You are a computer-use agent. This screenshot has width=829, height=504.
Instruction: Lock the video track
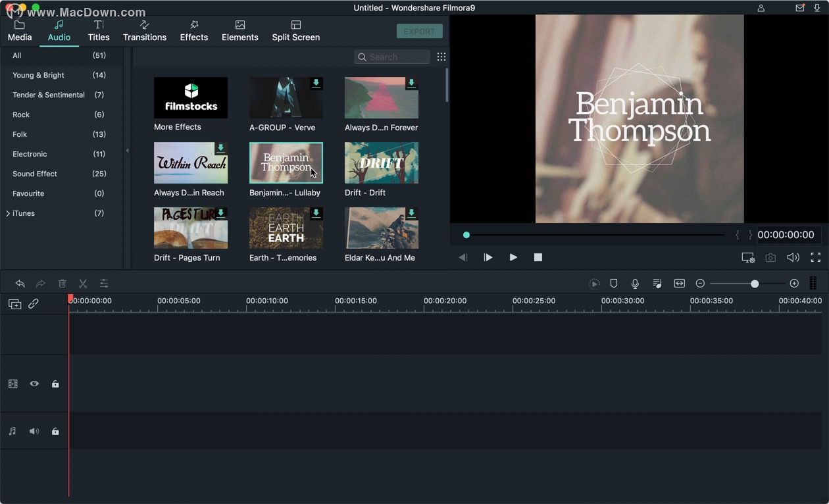click(55, 384)
